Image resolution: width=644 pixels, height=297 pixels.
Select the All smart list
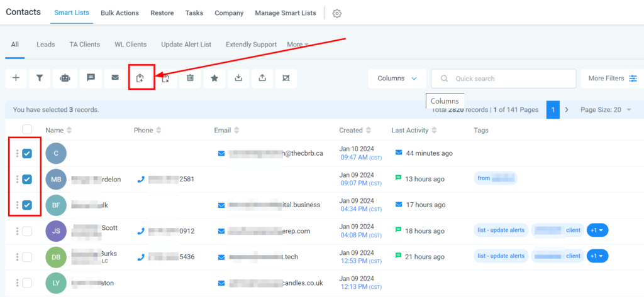point(15,45)
